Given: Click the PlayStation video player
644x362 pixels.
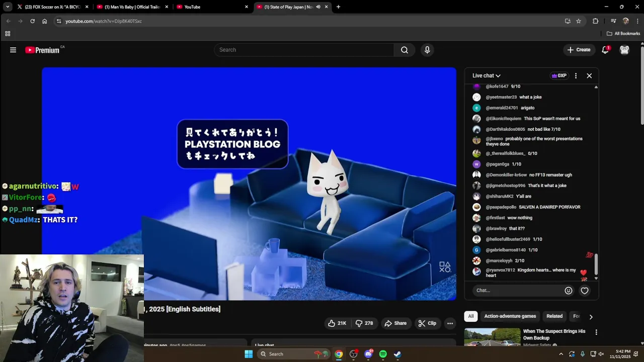Looking at the screenshot, I should coord(249,184).
